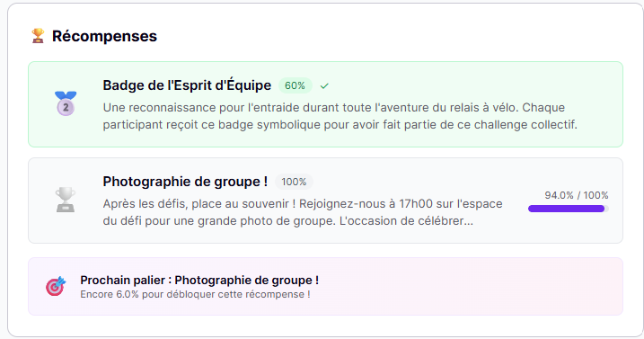Viewport: 644px width, 339px height.
Task: Click the target dart icon
Action: click(x=56, y=286)
